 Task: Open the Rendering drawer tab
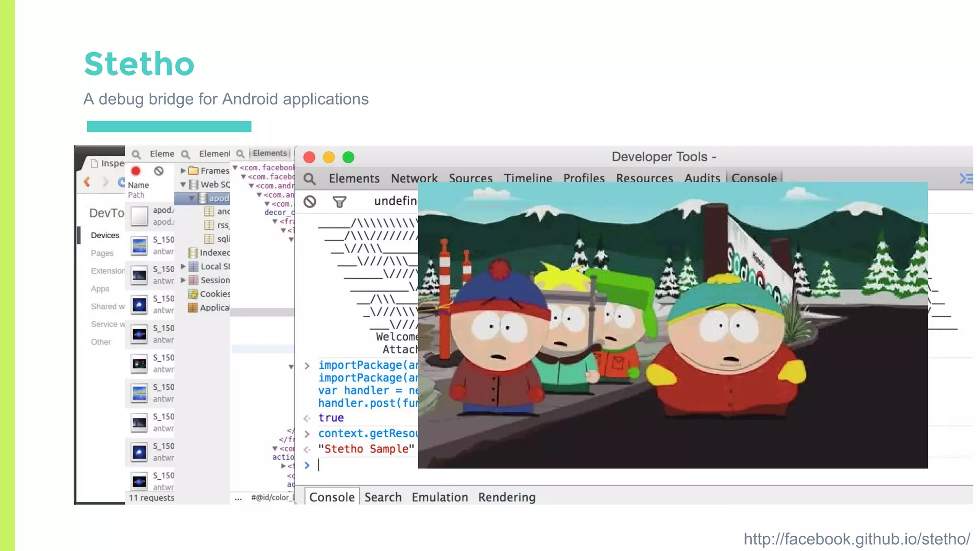[507, 497]
